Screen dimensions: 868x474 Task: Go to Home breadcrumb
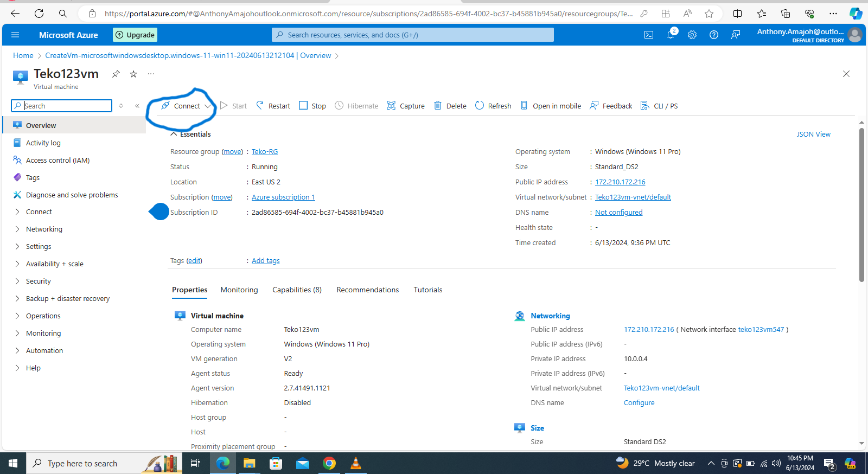[23, 55]
